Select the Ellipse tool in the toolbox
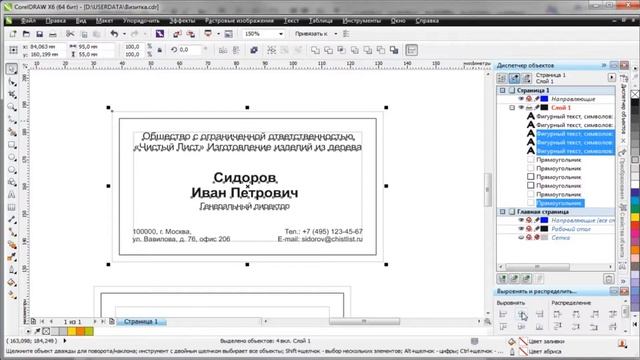 point(12,158)
